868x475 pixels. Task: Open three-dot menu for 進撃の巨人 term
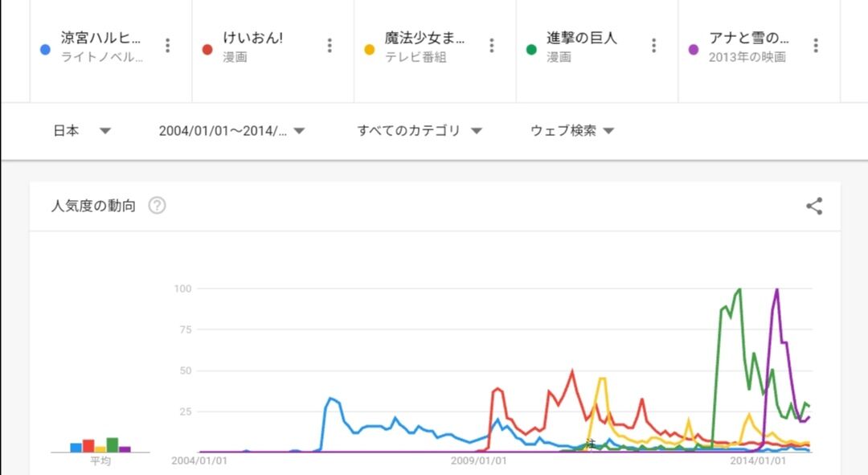[654, 46]
